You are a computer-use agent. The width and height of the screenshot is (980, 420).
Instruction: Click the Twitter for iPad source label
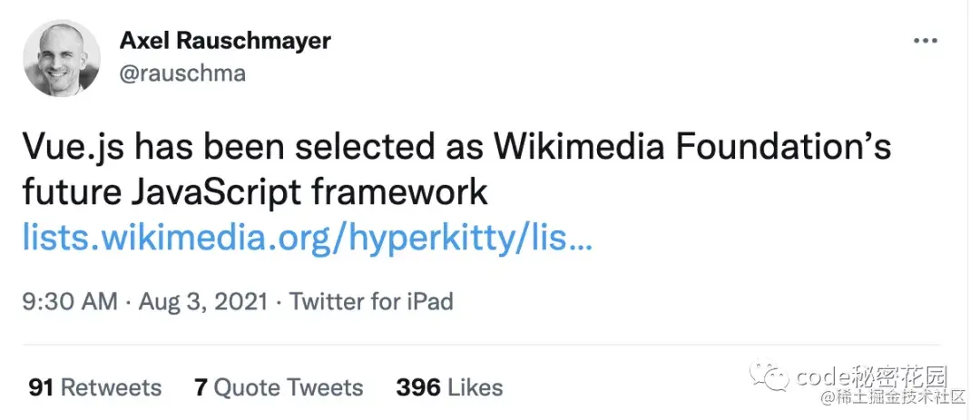[371, 301]
